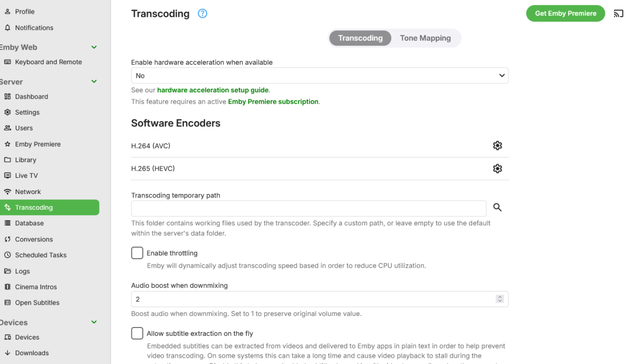Open the Logs sidebar item
This screenshot has height=364, width=626.
22,271
